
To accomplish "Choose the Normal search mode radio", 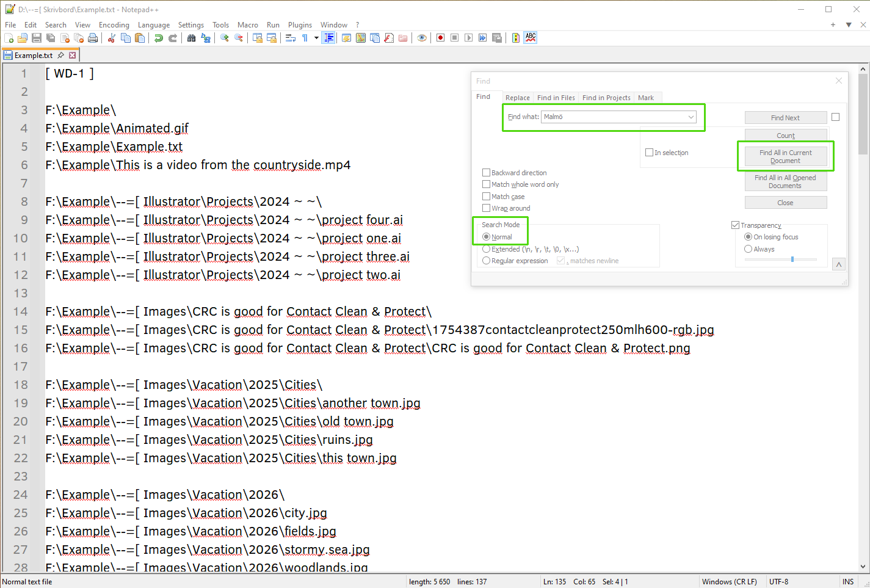I will coord(487,237).
